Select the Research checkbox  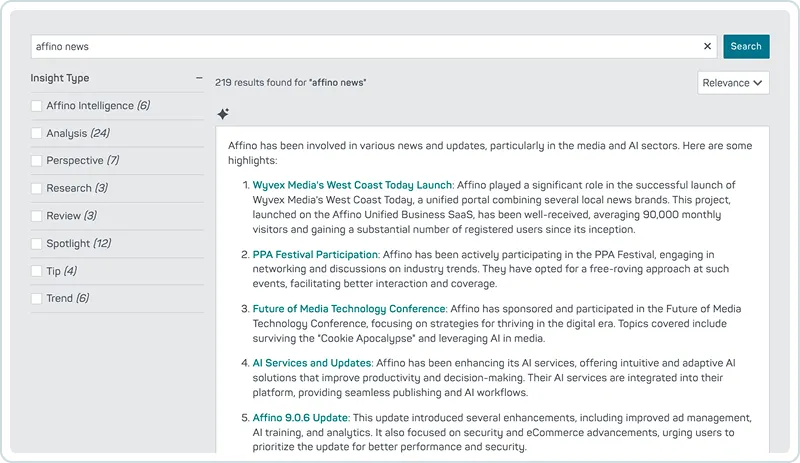[x=36, y=188]
